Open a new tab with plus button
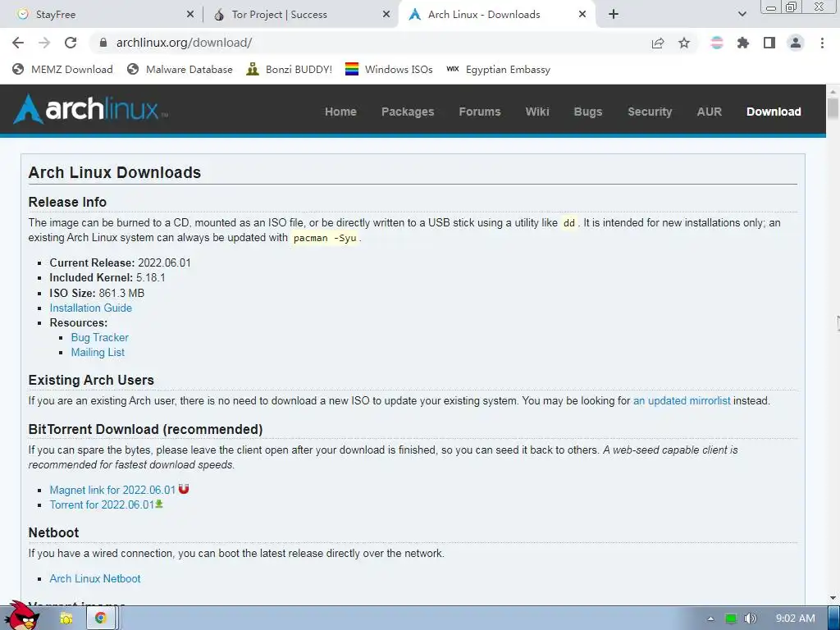Image resolution: width=840 pixels, height=630 pixels. 614,15
